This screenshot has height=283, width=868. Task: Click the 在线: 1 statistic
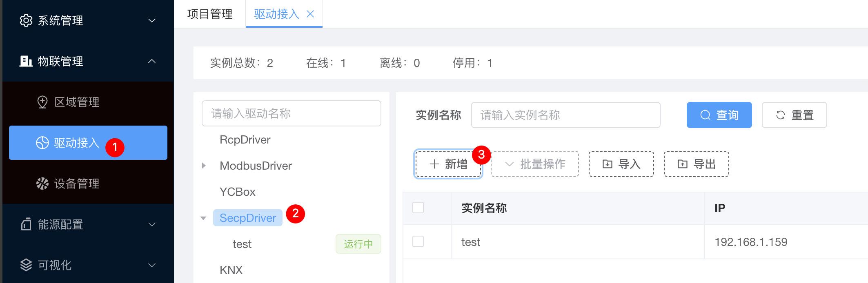click(326, 63)
